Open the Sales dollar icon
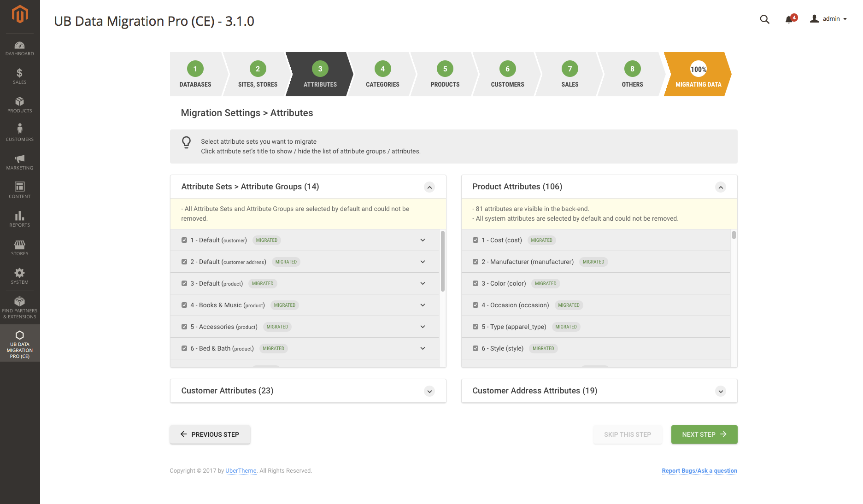 (20, 73)
